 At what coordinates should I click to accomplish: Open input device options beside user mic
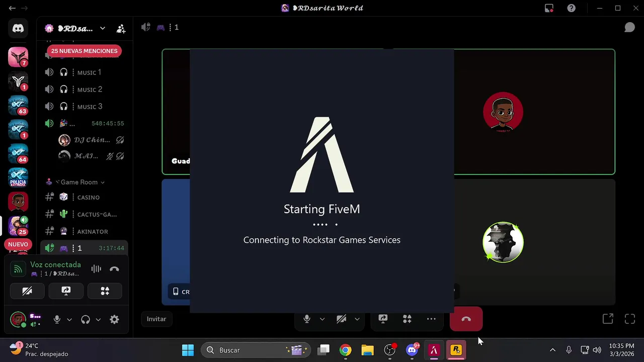(x=69, y=319)
